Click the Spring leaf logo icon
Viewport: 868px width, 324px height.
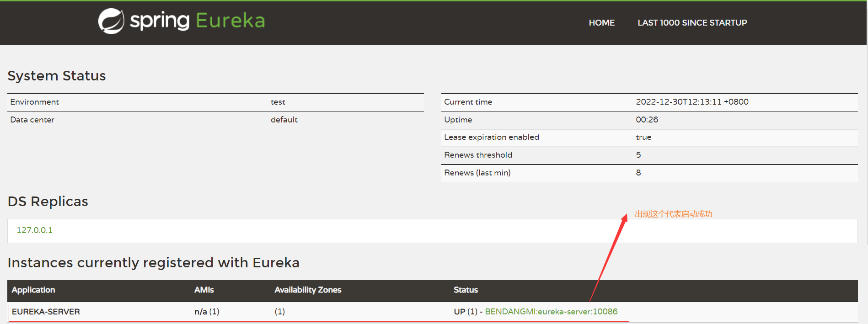pos(111,21)
